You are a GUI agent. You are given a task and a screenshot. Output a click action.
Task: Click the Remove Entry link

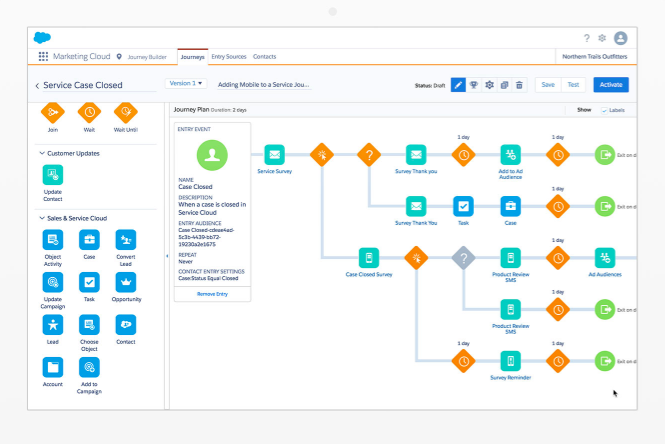point(212,294)
